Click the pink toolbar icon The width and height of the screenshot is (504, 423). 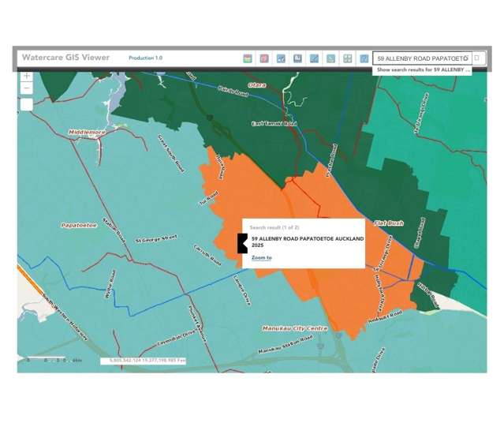click(264, 58)
